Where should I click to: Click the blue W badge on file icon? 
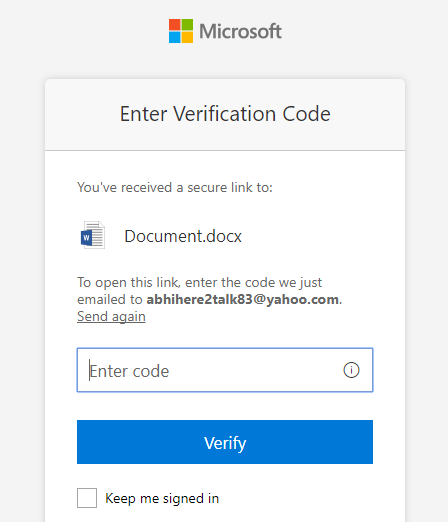point(86,238)
